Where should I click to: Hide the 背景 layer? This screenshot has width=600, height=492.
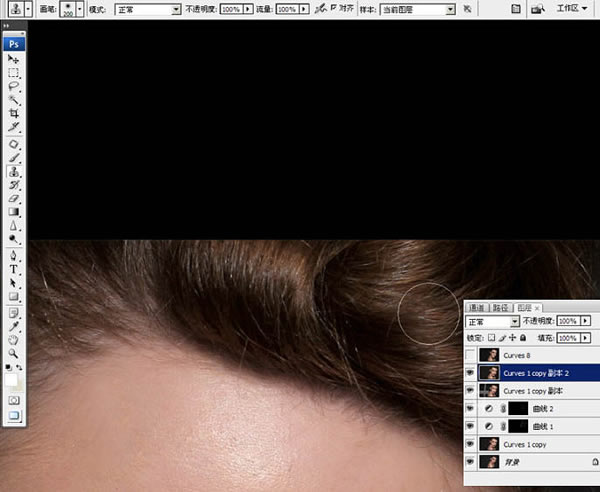tap(470, 462)
